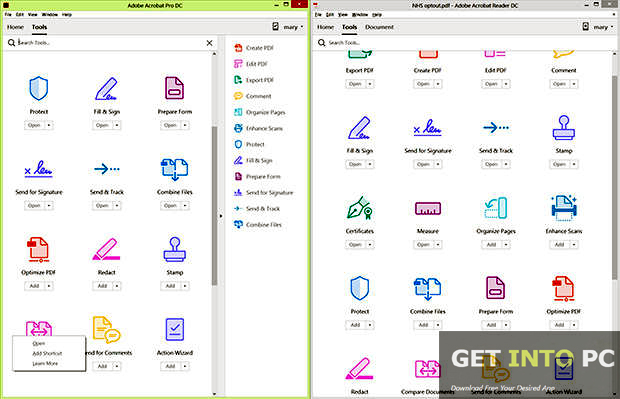Click the Fill & Sign icon in Acrobat Reader
The width and height of the screenshot is (620, 399).
click(359, 127)
